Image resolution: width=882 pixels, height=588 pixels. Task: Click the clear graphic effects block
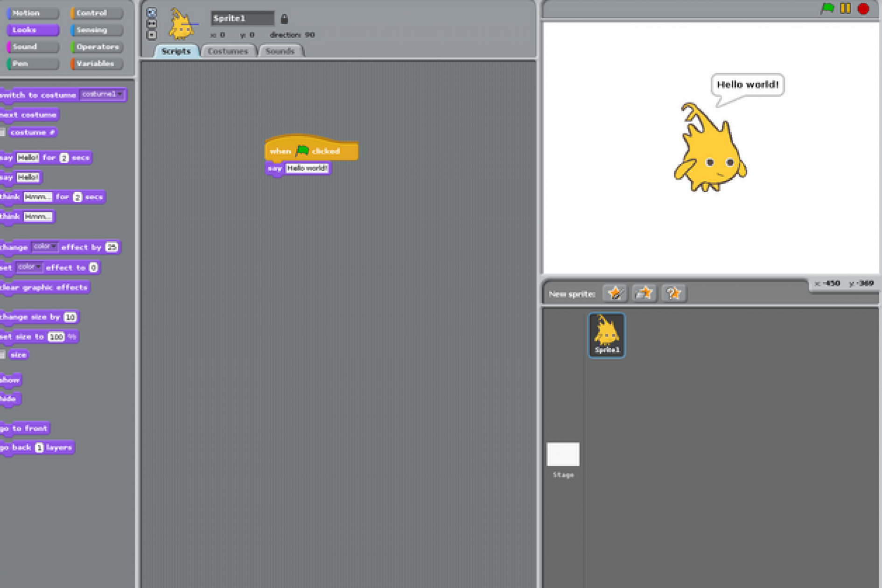point(44,287)
